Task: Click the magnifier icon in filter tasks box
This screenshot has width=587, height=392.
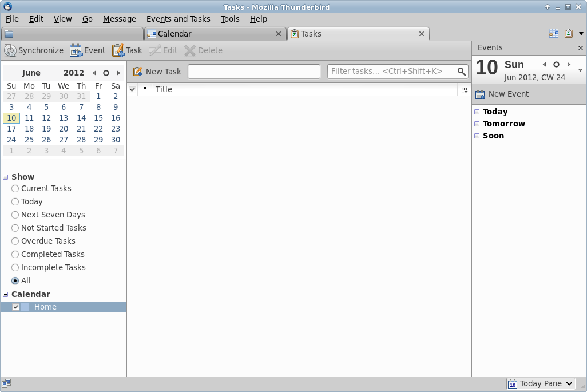Action: click(461, 72)
